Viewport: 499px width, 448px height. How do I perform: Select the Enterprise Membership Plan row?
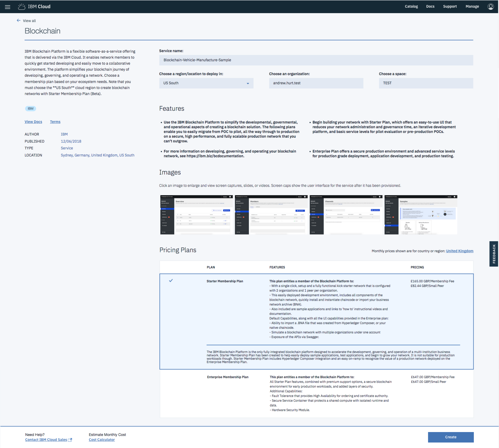pyautogui.click(x=316, y=394)
